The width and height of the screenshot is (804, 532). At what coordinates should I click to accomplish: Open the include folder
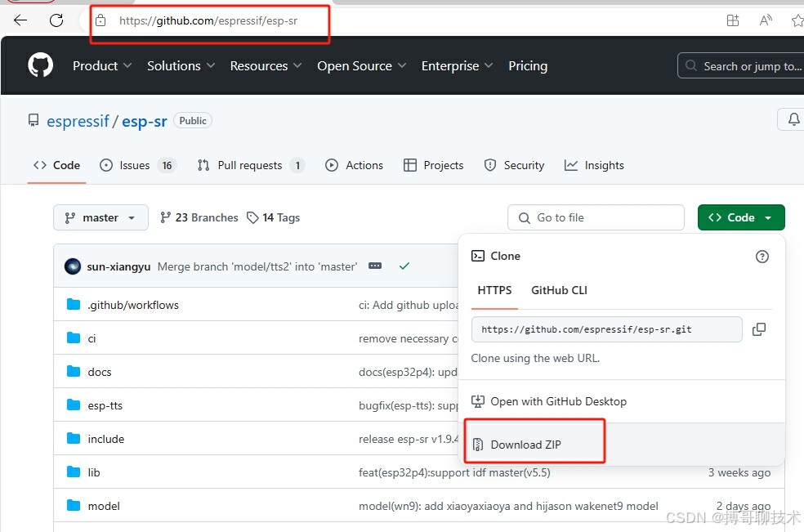[x=106, y=439]
